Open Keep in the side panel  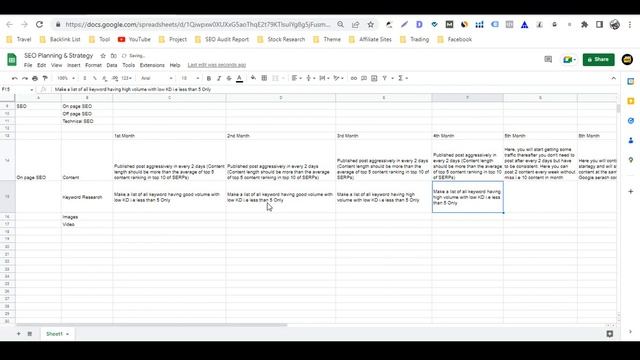(x=631, y=101)
